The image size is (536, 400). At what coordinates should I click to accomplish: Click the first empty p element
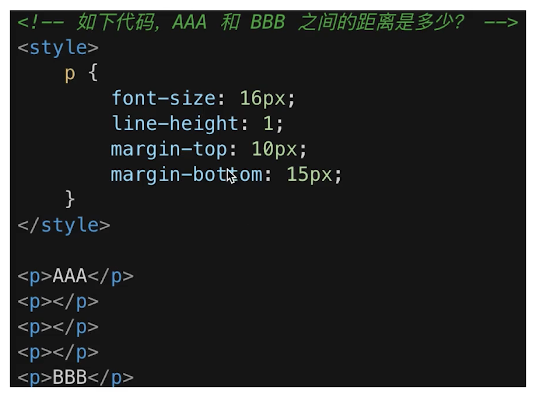[x=58, y=302]
